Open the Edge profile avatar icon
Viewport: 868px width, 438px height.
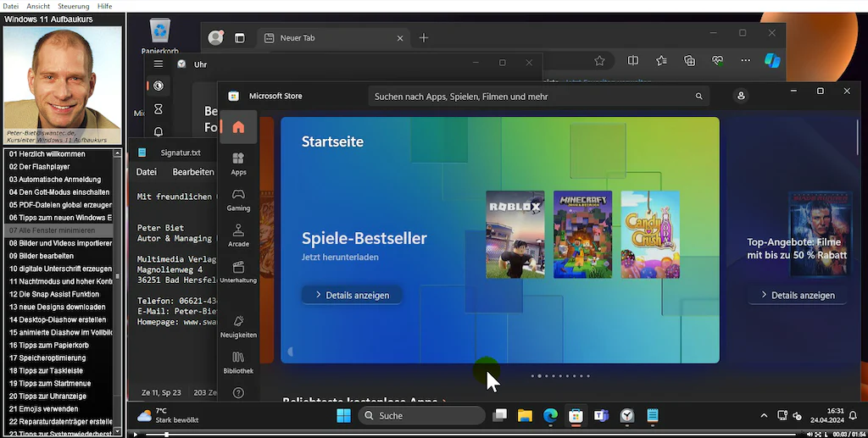215,37
